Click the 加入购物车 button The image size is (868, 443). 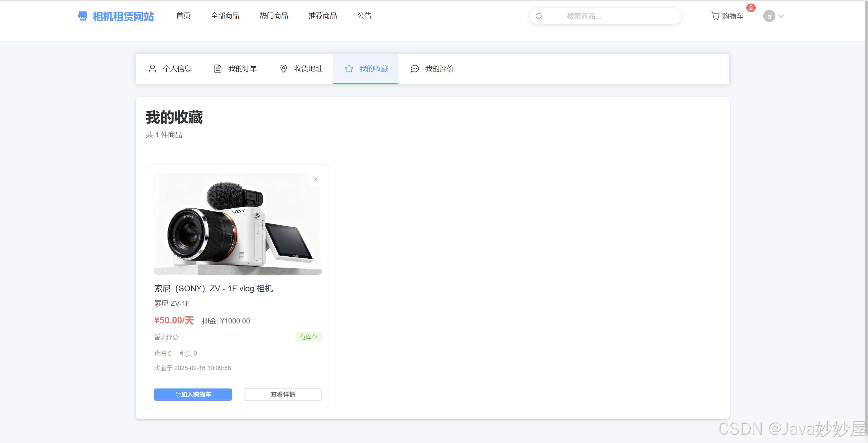click(193, 395)
